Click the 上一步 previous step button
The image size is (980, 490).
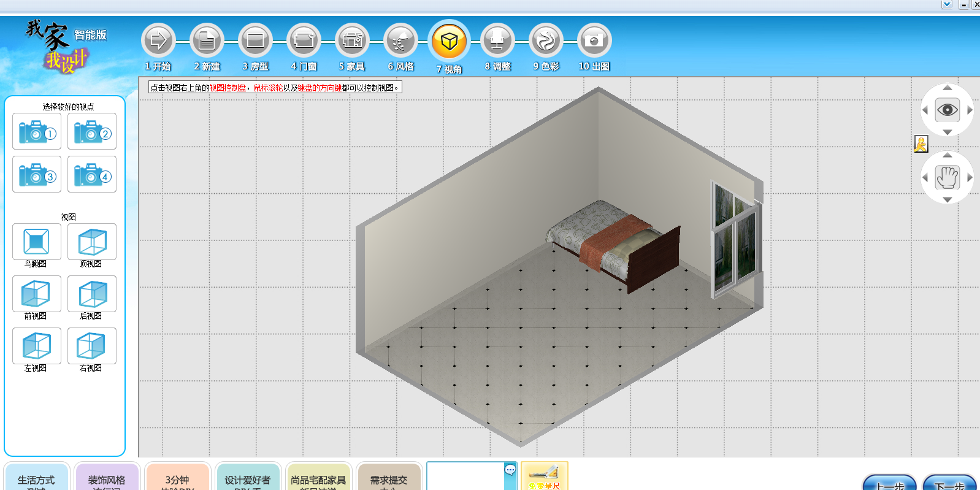click(889, 484)
